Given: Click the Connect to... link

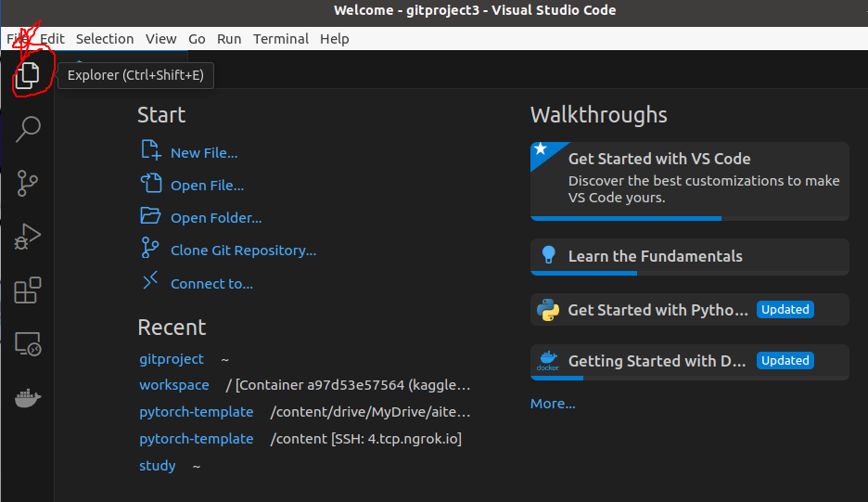Looking at the screenshot, I should pyautogui.click(x=211, y=284).
